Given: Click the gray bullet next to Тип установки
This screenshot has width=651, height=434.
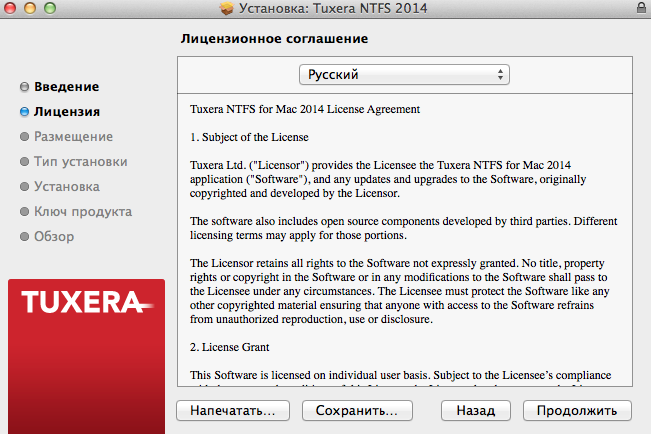Looking at the screenshot, I should tap(24, 162).
